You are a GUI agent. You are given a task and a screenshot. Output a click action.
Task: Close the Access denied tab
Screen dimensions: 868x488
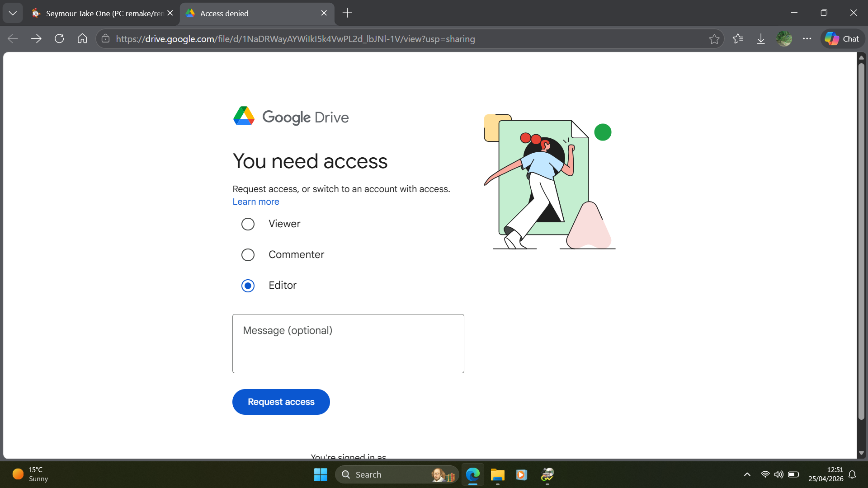324,13
